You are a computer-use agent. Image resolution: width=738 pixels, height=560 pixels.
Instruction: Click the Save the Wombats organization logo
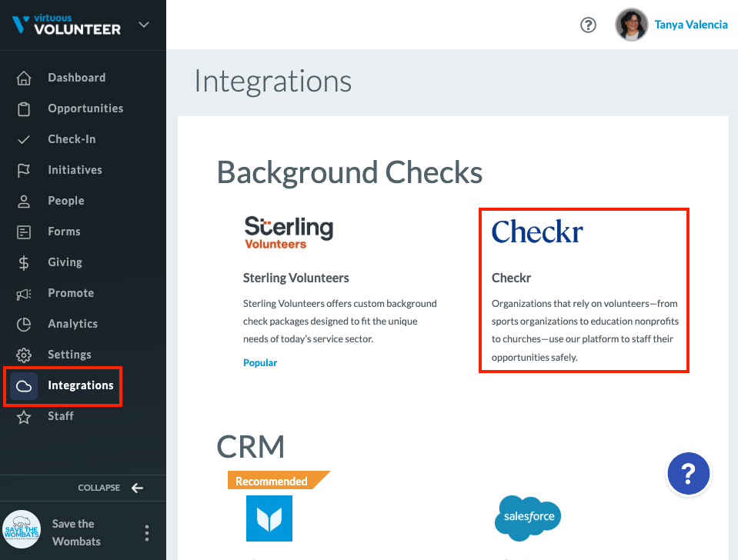[x=22, y=529]
